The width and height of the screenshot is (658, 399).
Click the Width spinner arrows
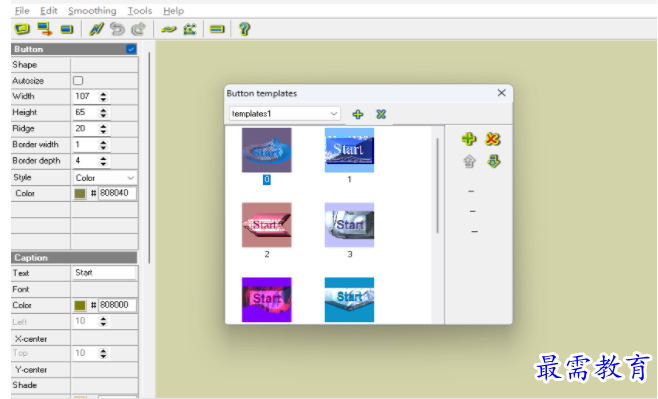[103, 96]
